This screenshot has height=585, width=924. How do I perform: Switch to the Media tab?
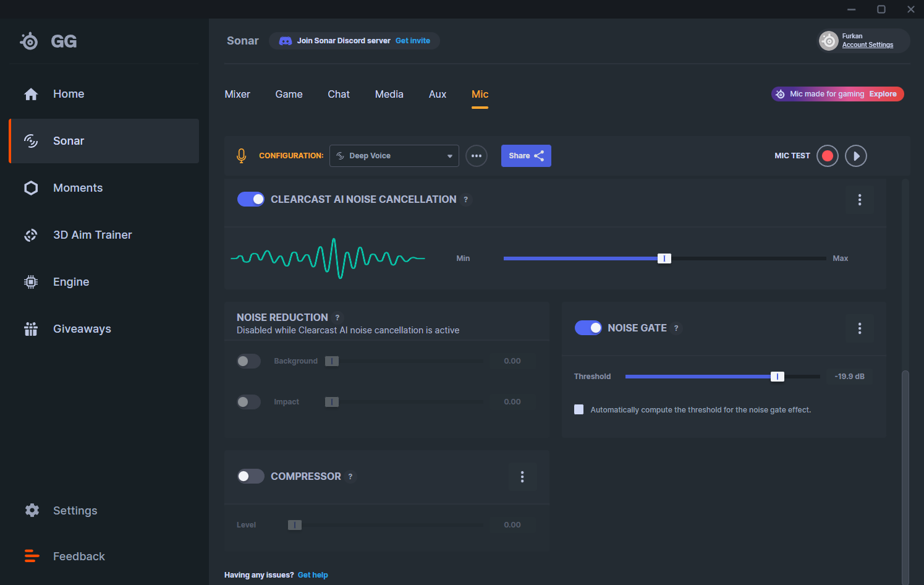[389, 94]
